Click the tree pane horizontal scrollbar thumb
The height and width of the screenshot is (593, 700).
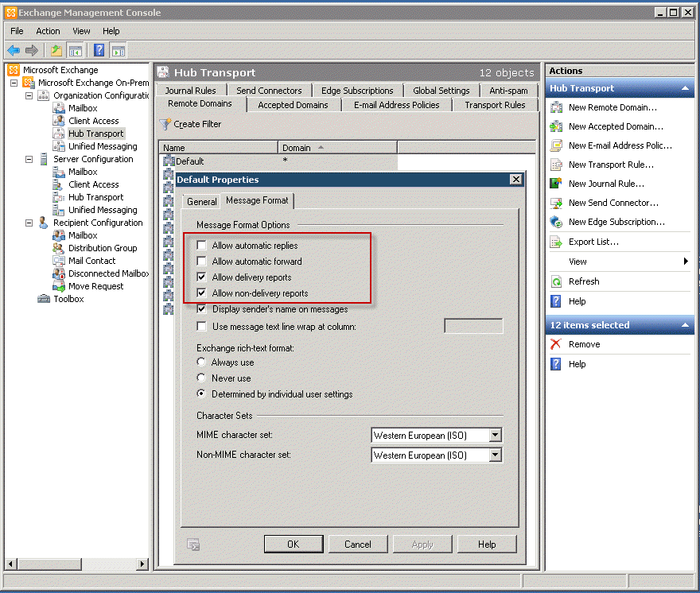tap(49, 564)
